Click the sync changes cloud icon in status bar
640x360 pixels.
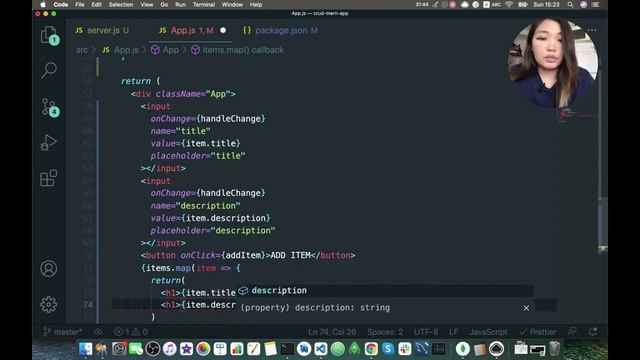pyautogui.click(x=98, y=332)
